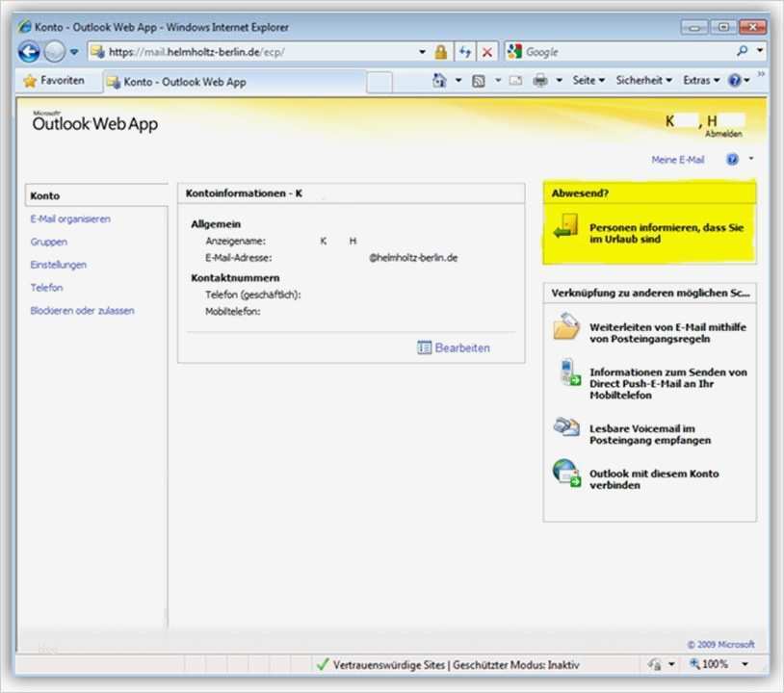Open a new blank tab

(379, 83)
